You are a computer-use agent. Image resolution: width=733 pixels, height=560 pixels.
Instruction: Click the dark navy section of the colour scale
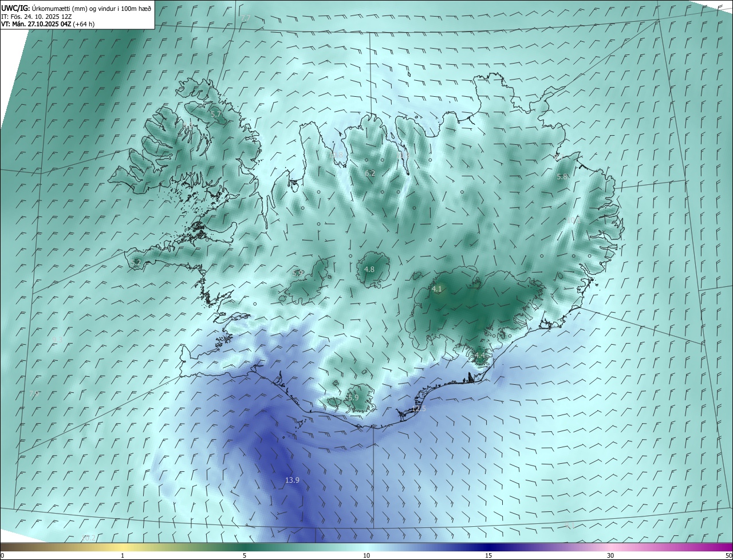tap(488, 547)
